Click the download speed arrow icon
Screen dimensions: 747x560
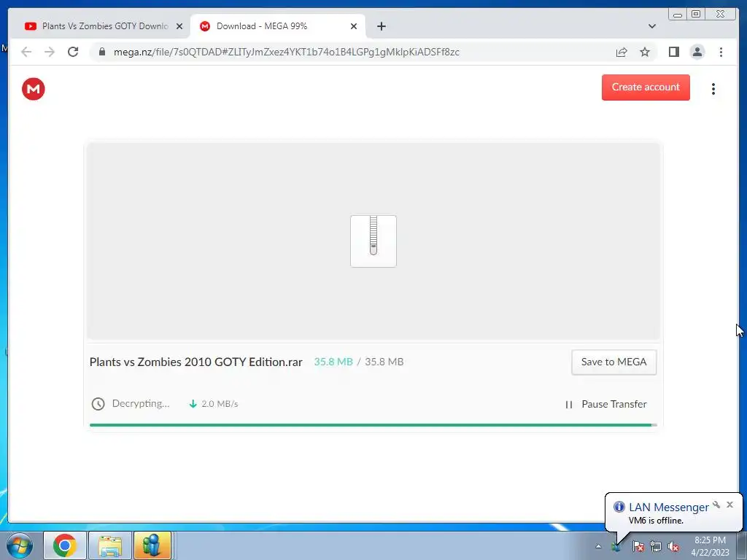point(193,404)
